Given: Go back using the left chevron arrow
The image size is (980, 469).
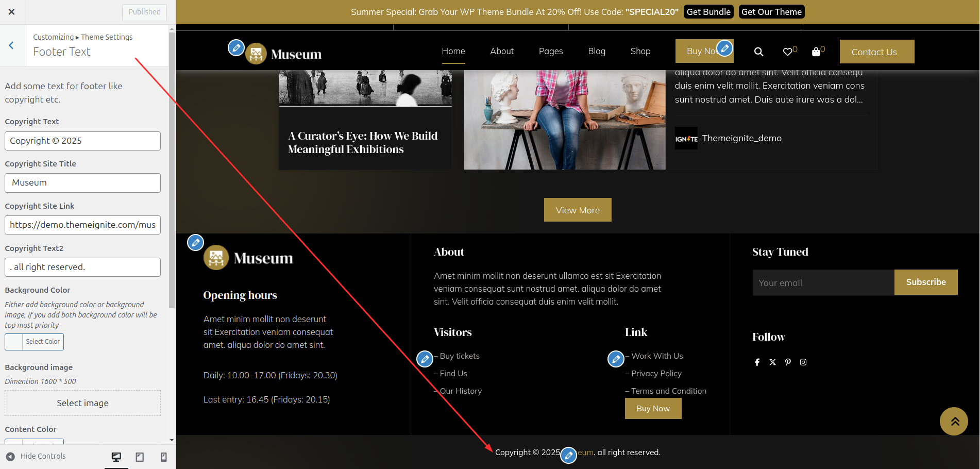Looking at the screenshot, I should click(x=11, y=45).
